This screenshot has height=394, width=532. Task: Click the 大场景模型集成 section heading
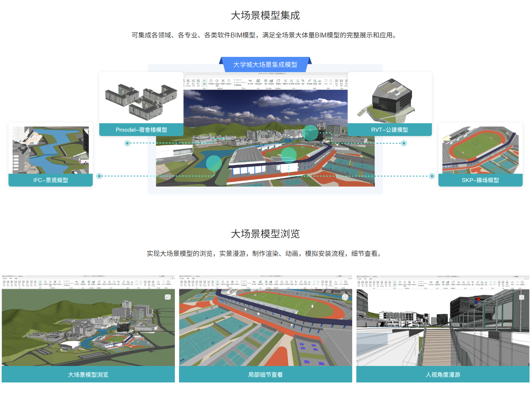click(x=265, y=16)
